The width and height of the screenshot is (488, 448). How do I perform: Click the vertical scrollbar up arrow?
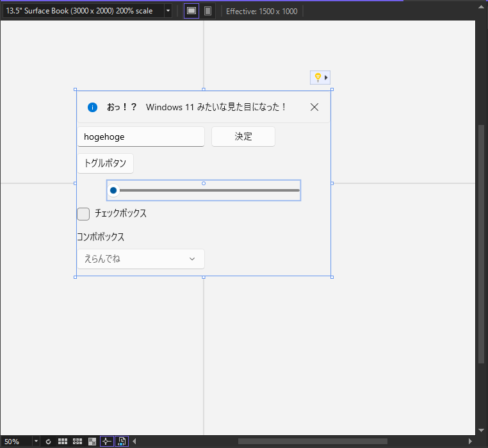point(481,7)
